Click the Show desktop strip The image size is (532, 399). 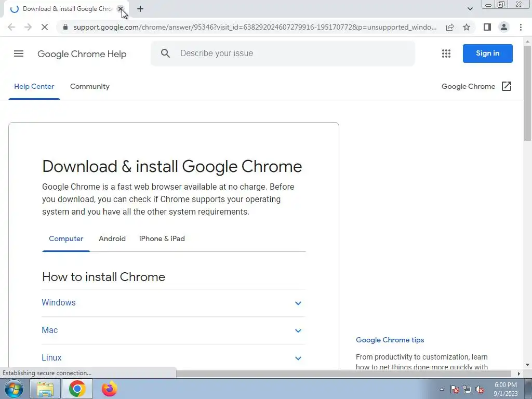(x=528, y=389)
